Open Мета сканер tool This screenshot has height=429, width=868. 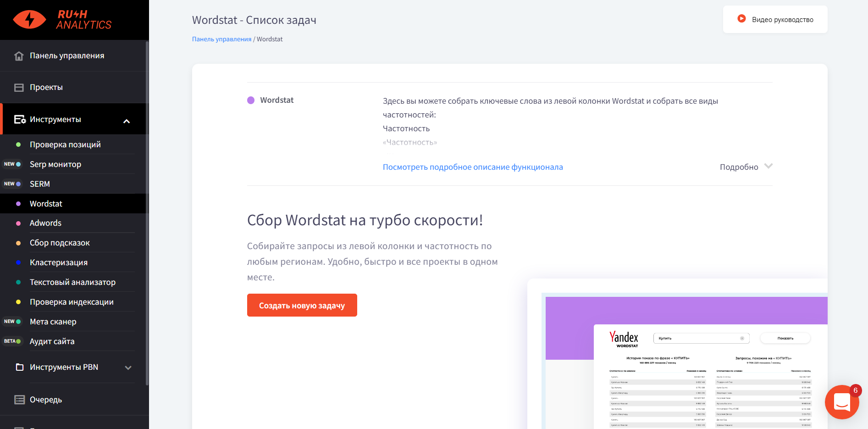53,322
